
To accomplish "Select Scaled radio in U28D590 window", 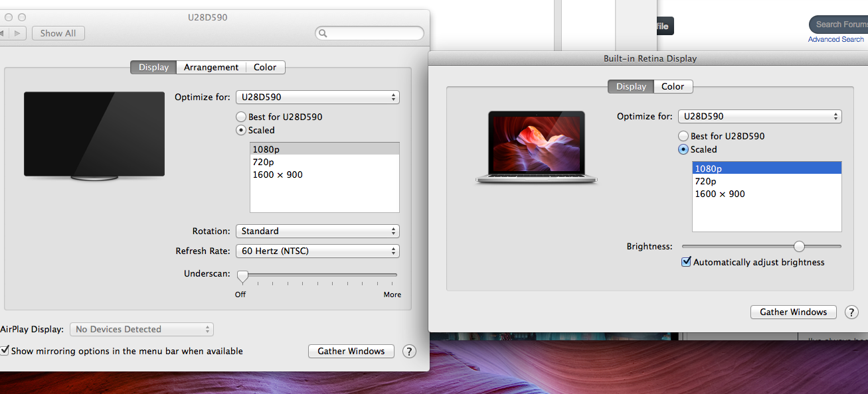I will pos(242,130).
